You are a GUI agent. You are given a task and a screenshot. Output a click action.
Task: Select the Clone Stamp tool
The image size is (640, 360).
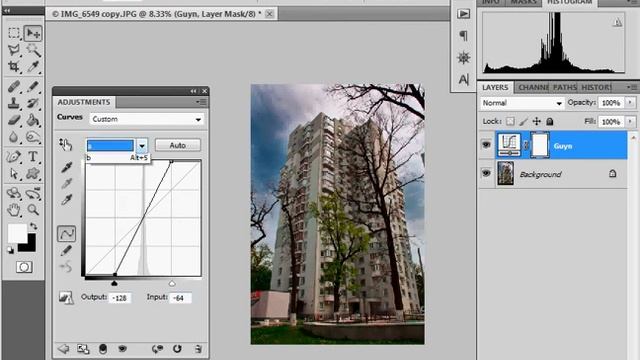(14, 103)
